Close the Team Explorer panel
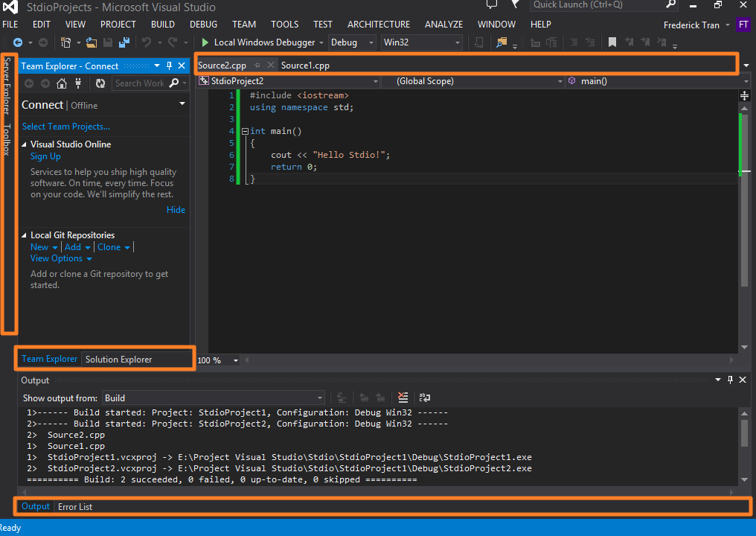This screenshot has height=536, width=756. point(182,66)
